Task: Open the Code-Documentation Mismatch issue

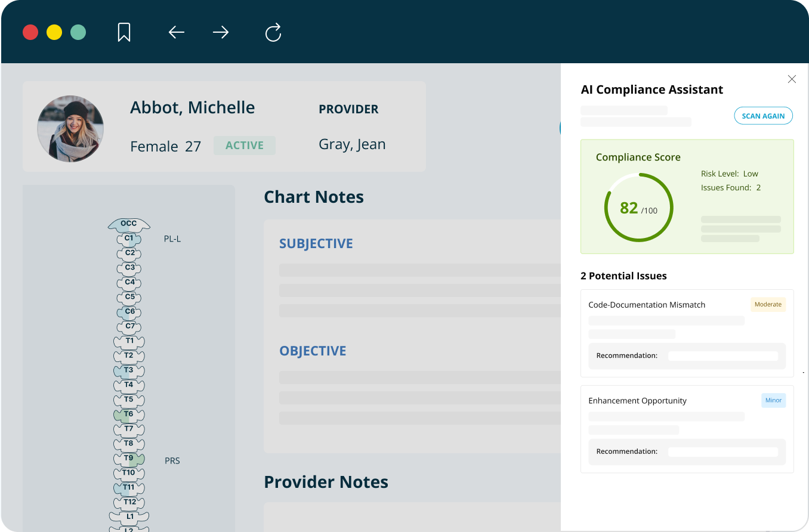Action: 647,305
